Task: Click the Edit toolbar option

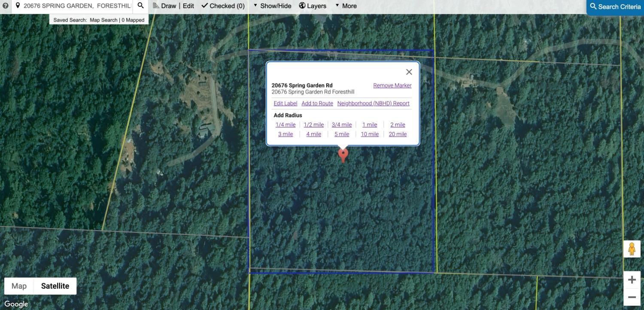Action: pyautogui.click(x=188, y=6)
